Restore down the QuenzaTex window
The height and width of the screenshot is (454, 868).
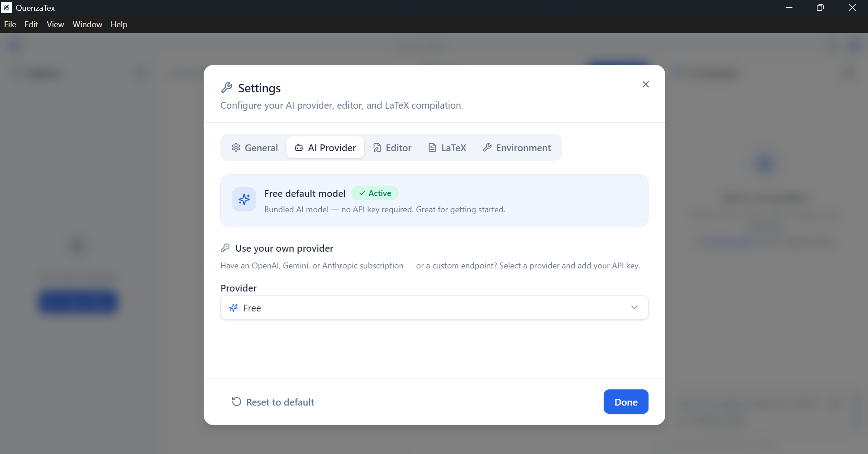(x=820, y=8)
